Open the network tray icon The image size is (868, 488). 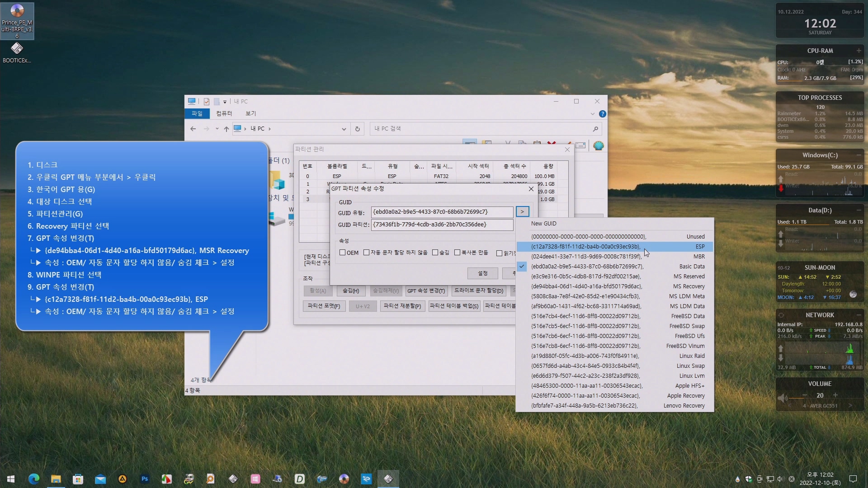click(x=770, y=479)
